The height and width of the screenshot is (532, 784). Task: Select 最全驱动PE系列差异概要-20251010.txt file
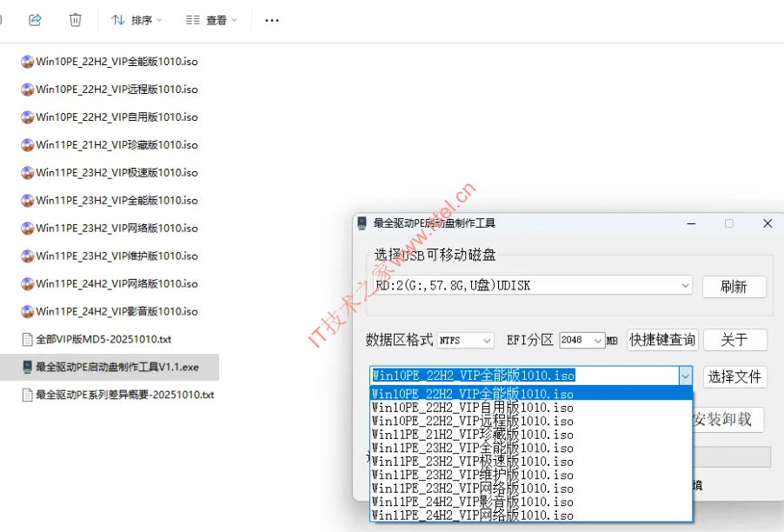[124, 395]
